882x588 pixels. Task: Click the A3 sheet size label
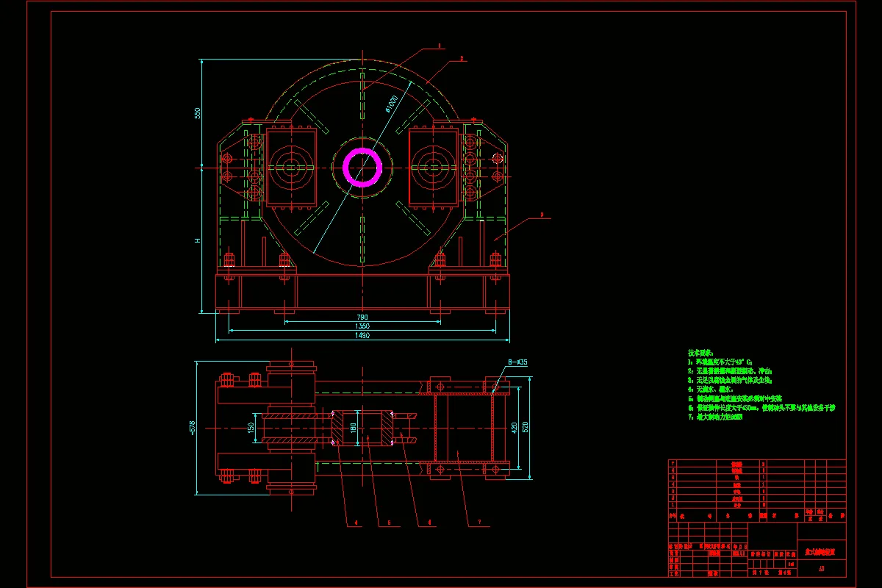click(x=820, y=568)
